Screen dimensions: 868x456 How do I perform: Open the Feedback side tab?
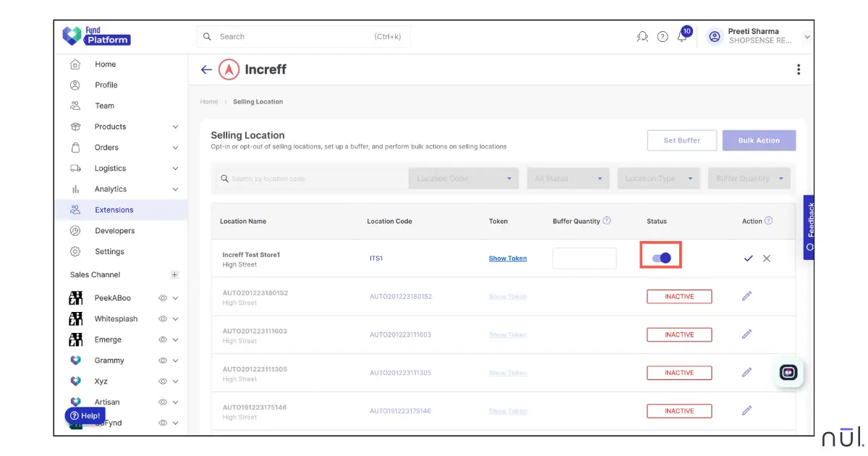click(809, 227)
